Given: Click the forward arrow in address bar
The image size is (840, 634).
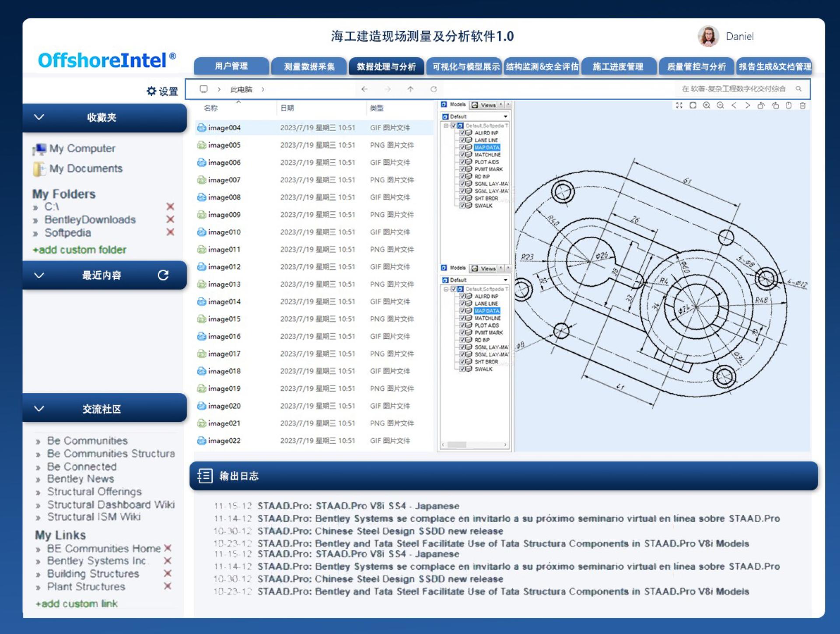Looking at the screenshot, I should pyautogui.click(x=388, y=89).
